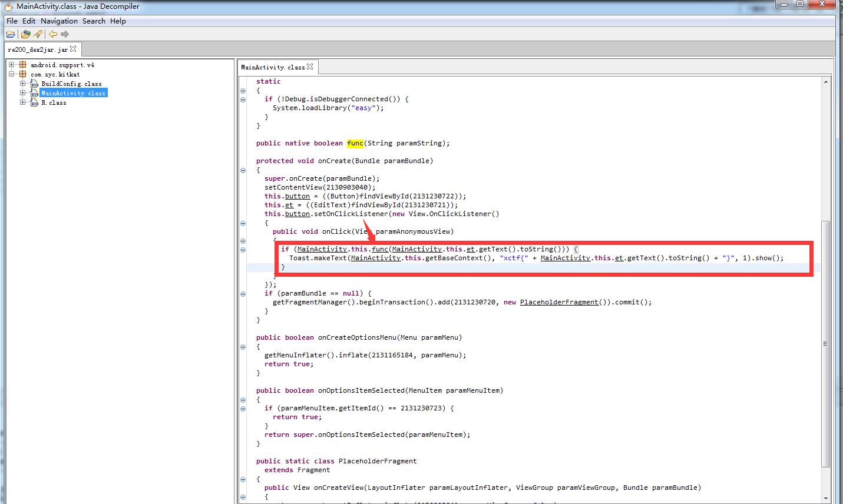
Task: Select MainActivity.class in the tree
Action: click(x=73, y=93)
